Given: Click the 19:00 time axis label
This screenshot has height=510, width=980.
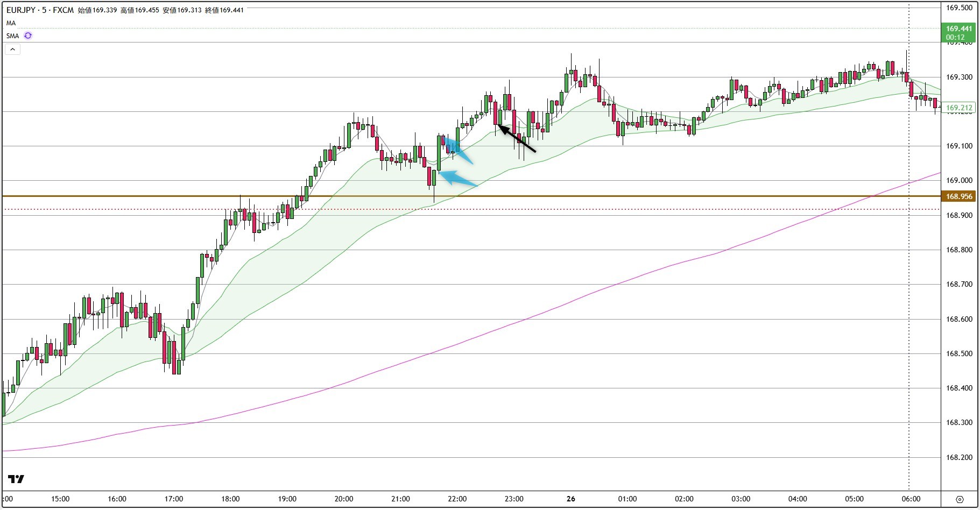Looking at the screenshot, I should tap(287, 499).
